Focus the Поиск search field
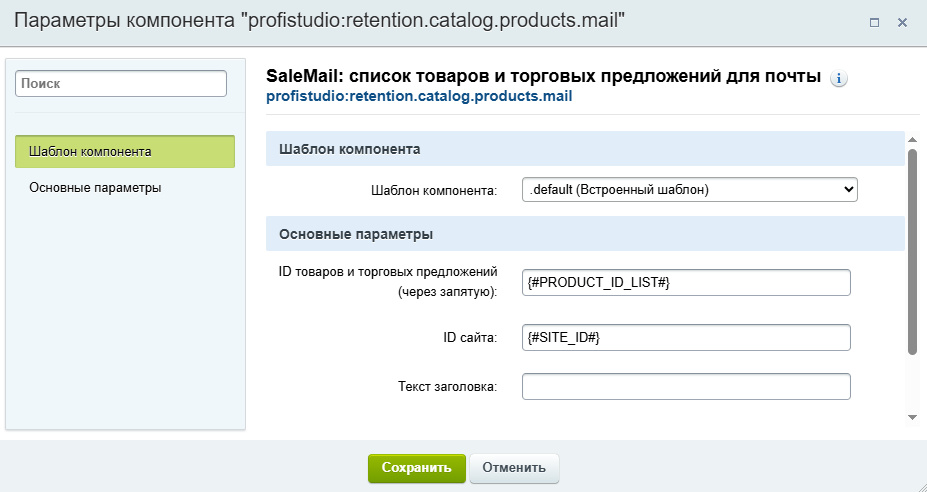927x492 pixels. (121, 84)
